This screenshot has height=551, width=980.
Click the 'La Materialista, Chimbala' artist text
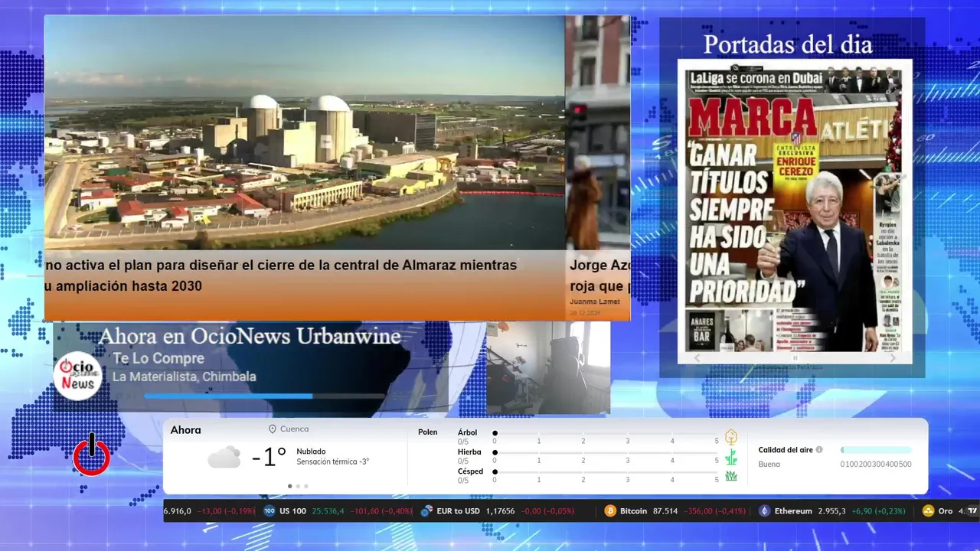coord(185,377)
